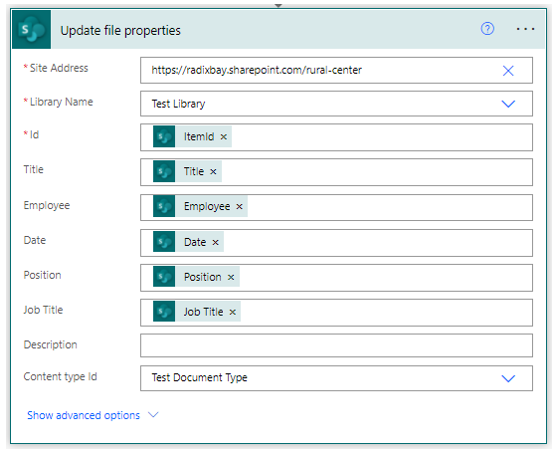Remove the Title dynamic content token

tap(213, 172)
